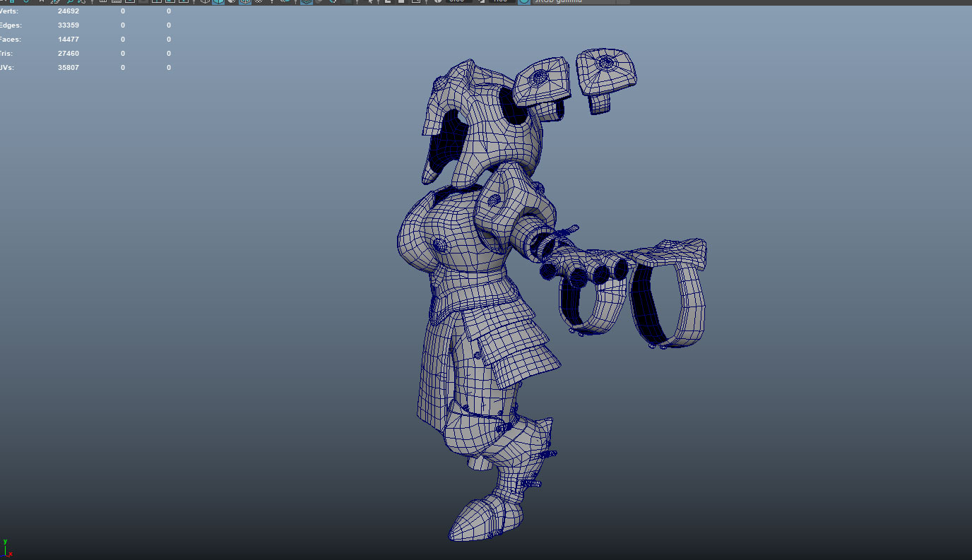The height and width of the screenshot is (560, 972).
Task: Click the Edges: label in the poly count display
Action: pyautogui.click(x=10, y=25)
